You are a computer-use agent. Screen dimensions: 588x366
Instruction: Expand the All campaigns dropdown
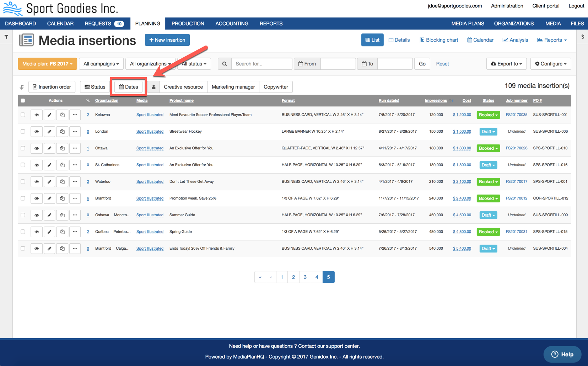click(x=101, y=64)
